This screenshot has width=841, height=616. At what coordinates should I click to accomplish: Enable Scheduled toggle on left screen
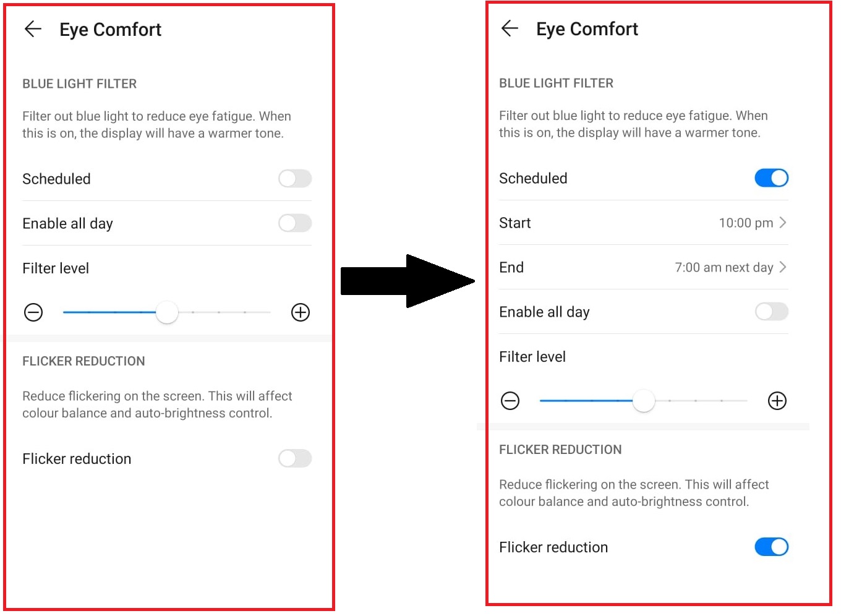(x=295, y=179)
